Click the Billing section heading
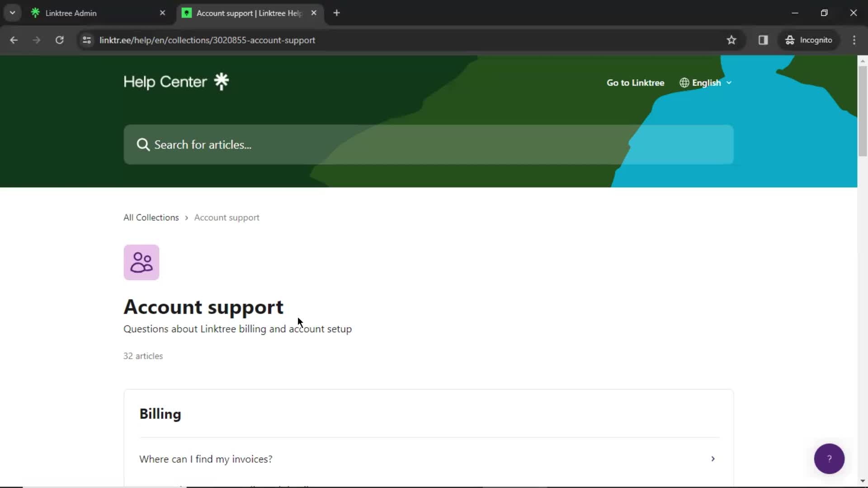 click(x=160, y=414)
